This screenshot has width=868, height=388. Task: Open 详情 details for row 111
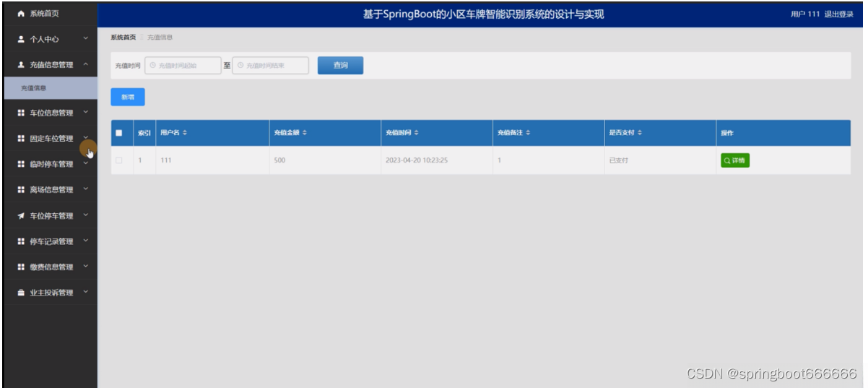coord(734,160)
